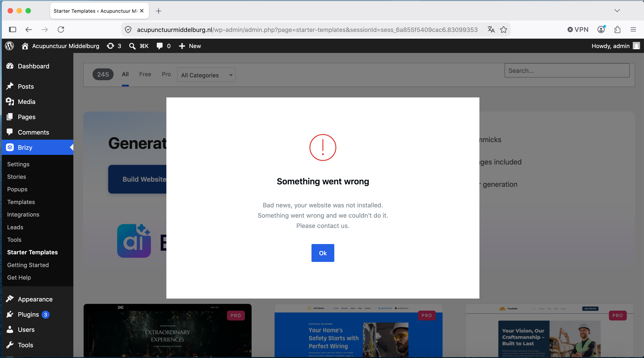Viewport: 644px width, 358px height.
Task: Open the Howdy, admin account menu
Action: click(616, 46)
